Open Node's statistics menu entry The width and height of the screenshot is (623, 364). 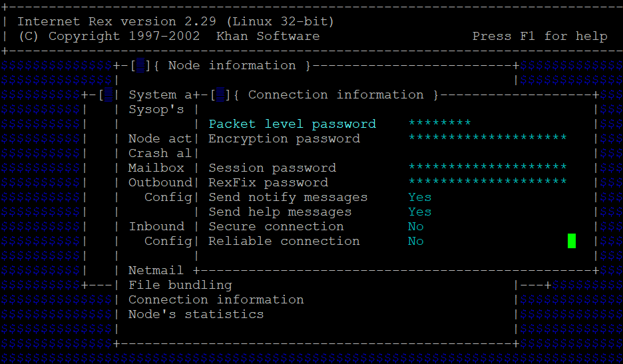tap(196, 314)
